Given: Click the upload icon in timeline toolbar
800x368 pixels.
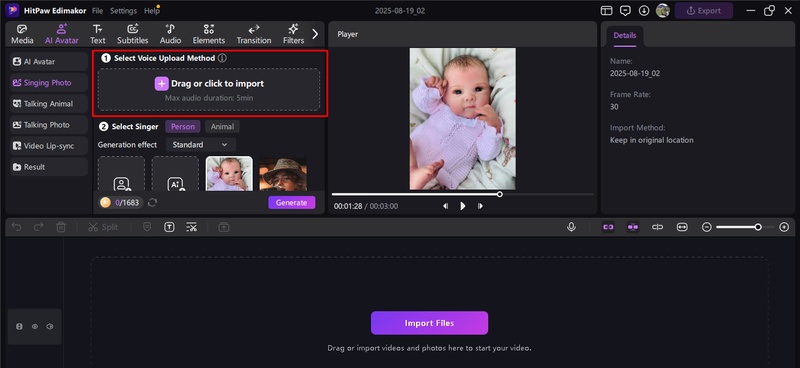Looking at the screenshot, I should tap(223, 227).
